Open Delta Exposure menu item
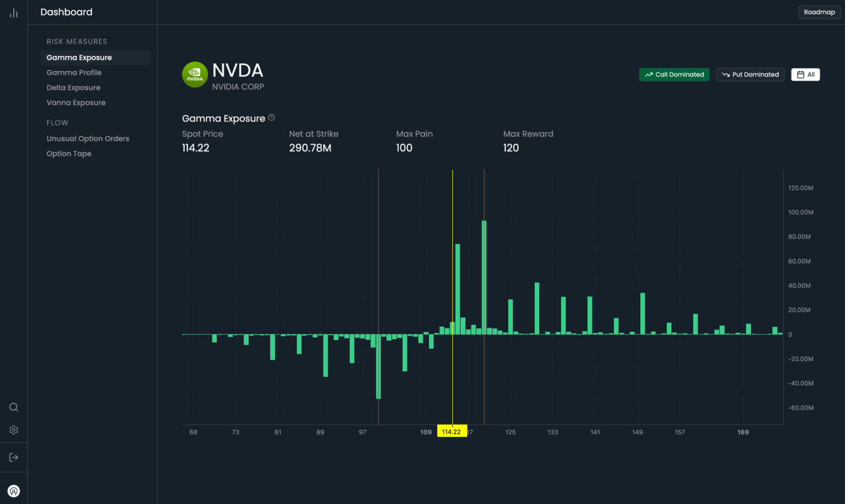Image resolution: width=845 pixels, height=504 pixels. click(x=73, y=87)
